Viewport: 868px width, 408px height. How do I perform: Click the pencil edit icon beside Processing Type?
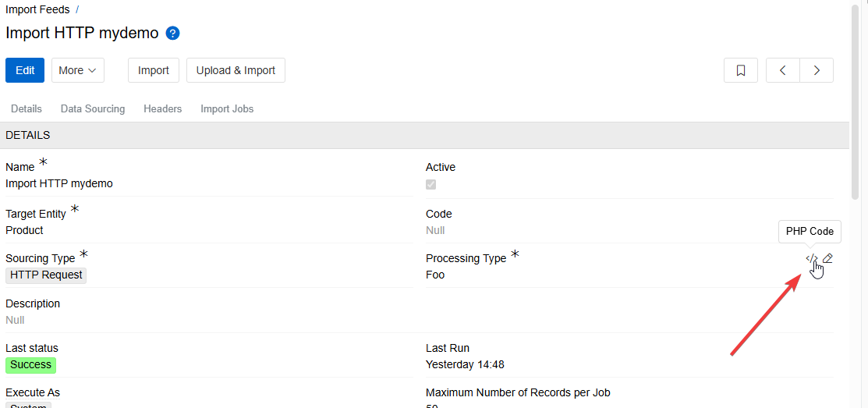click(x=827, y=259)
